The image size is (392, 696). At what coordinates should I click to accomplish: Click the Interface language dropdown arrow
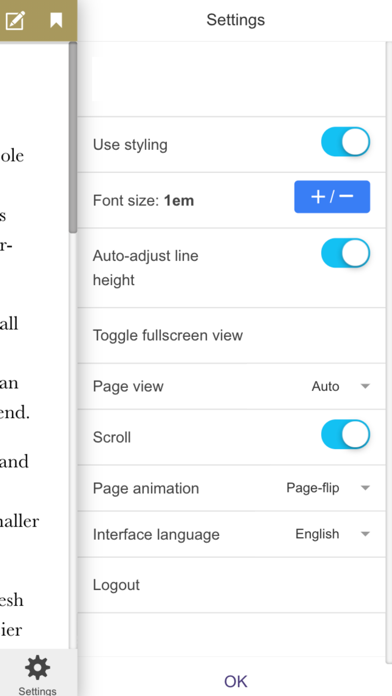coord(365,534)
